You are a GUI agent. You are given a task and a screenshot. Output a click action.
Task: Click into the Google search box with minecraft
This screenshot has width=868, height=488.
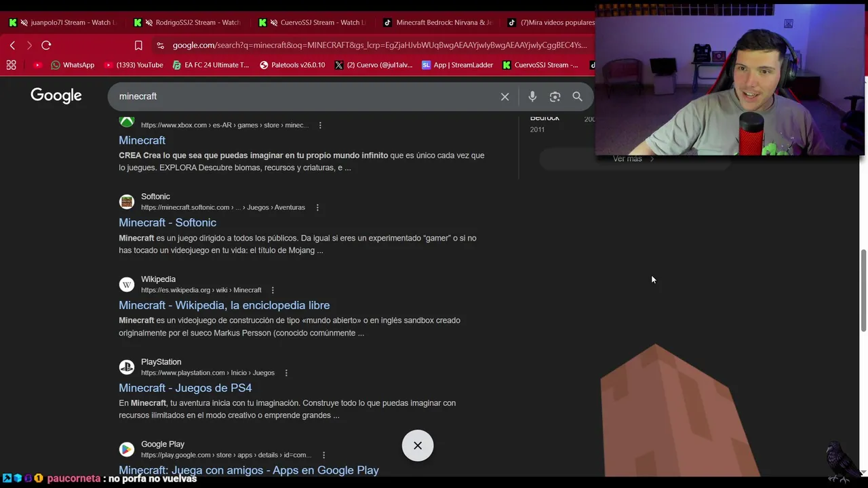305,96
